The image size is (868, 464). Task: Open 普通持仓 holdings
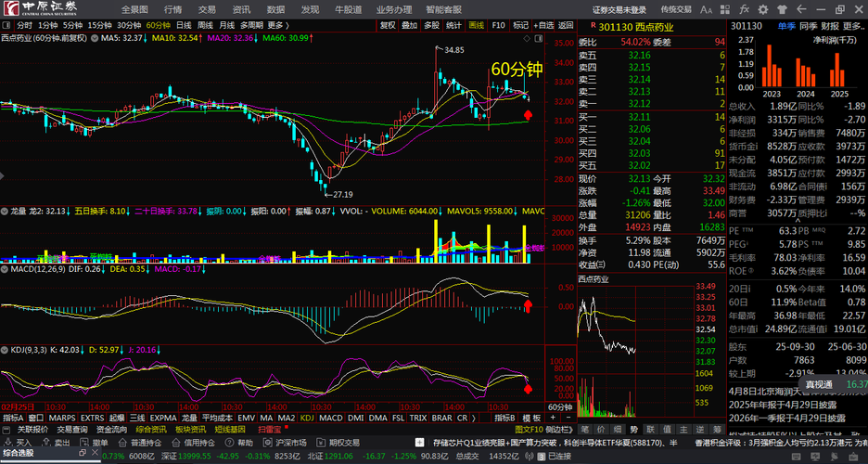(x=138, y=443)
